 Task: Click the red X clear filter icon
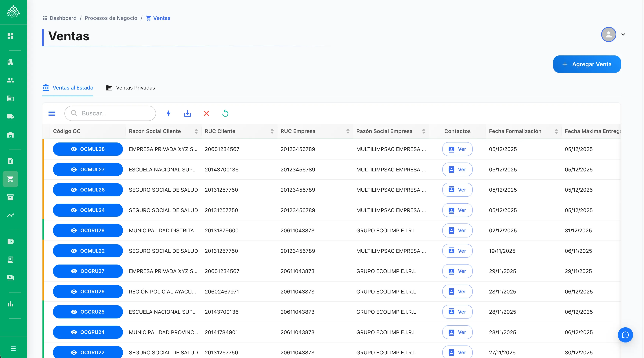(x=206, y=113)
